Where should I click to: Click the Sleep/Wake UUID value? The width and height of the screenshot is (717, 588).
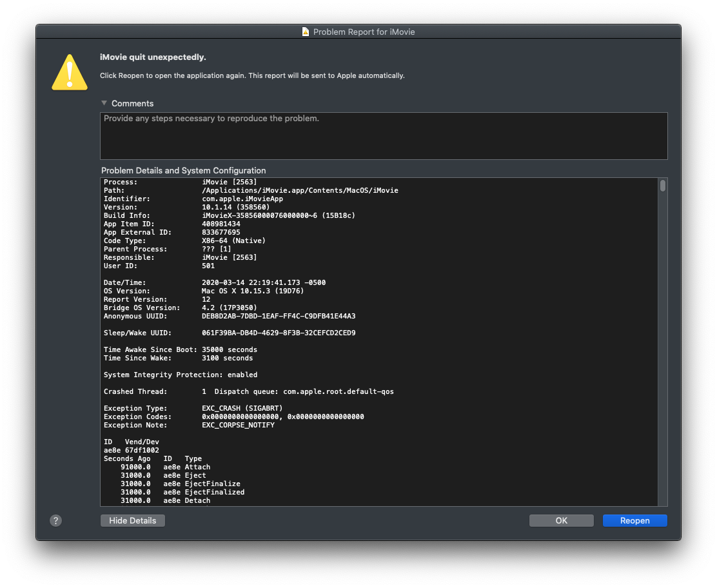tap(279, 333)
